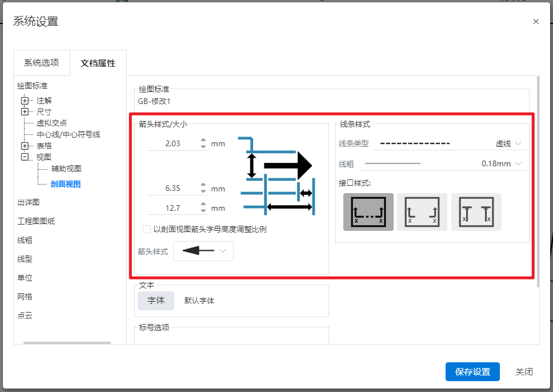Select the dashed-bottom section interface style icon
Viewport: 553px width, 392px height.
pyautogui.click(x=368, y=212)
